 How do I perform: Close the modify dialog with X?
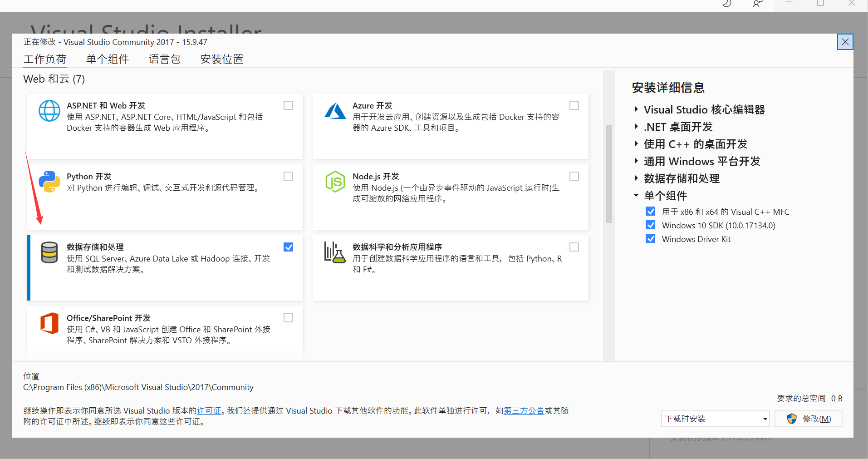click(x=845, y=42)
